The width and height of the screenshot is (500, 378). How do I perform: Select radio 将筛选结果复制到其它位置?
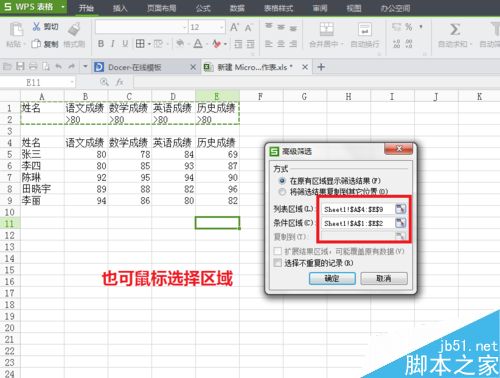click(x=282, y=192)
